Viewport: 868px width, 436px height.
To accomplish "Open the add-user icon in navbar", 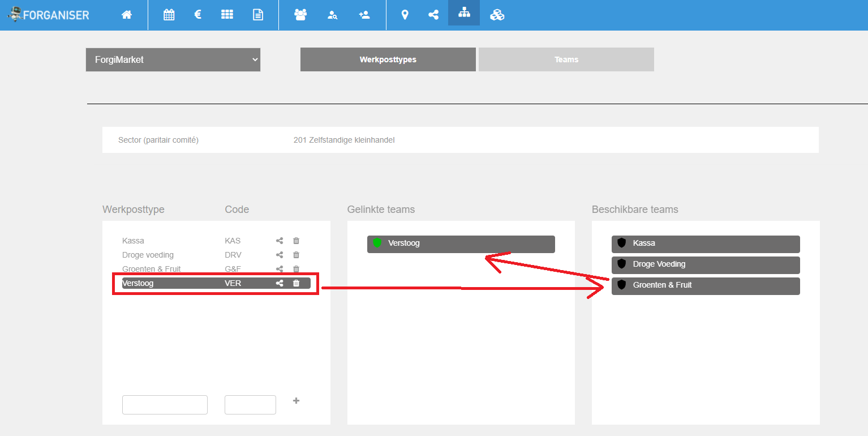I will [364, 15].
